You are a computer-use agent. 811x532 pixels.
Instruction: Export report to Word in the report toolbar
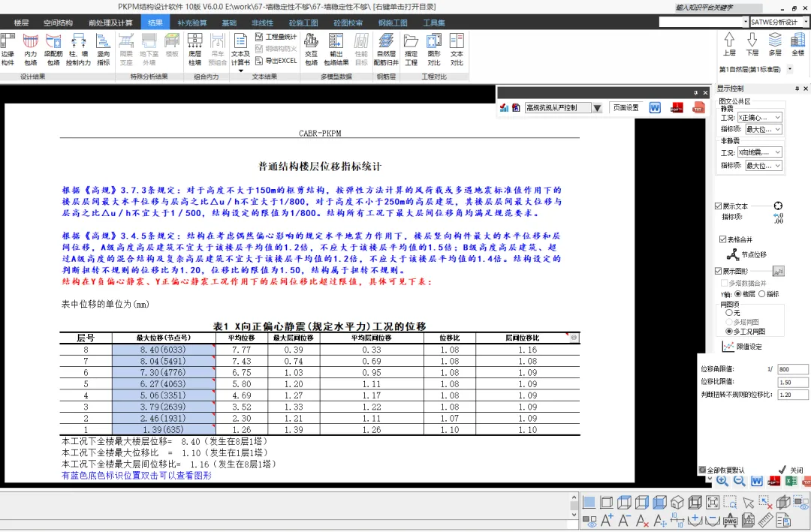[x=655, y=107]
